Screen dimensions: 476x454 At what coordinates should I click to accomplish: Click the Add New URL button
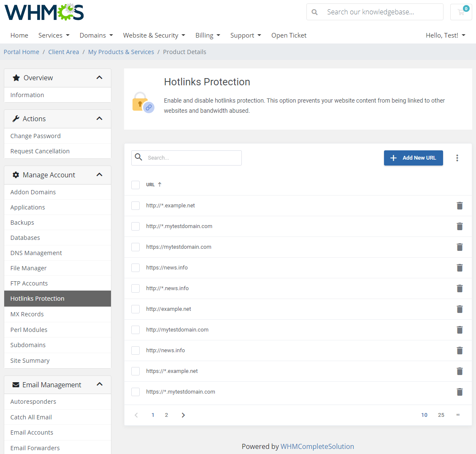pyautogui.click(x=413, y=158)
